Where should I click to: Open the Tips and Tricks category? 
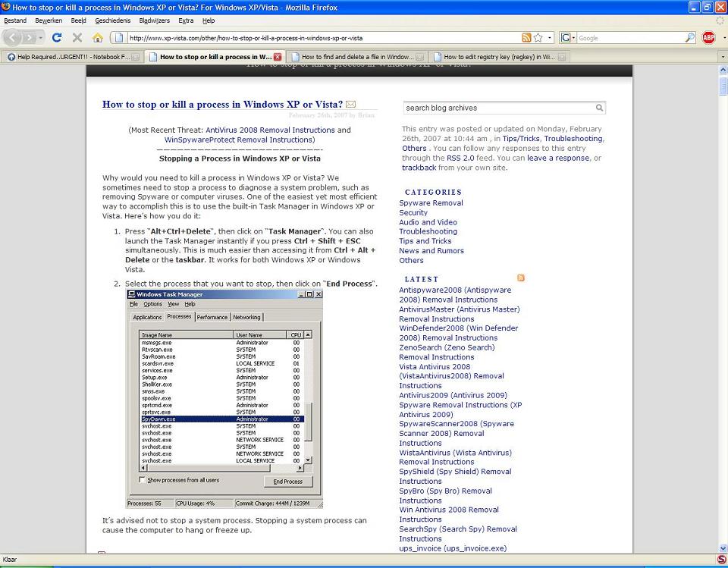[425, 241]
